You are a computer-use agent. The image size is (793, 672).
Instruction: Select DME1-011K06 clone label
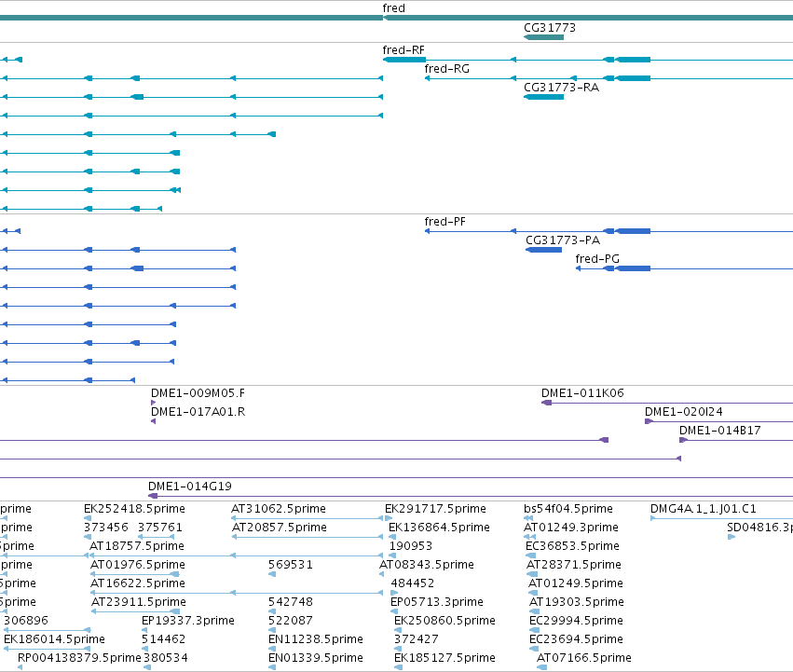[582, 393]
